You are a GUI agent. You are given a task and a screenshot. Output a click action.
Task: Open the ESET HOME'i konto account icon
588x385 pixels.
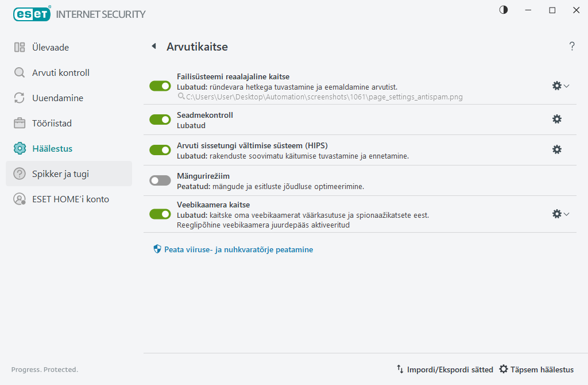click(x=20, y=199)
